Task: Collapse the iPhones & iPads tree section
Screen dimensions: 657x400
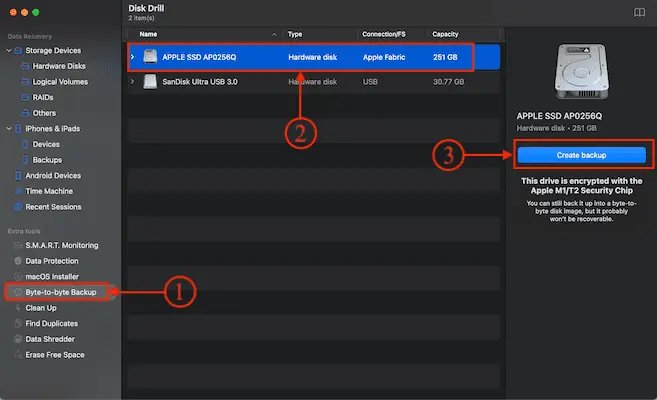Action: [9, 129]
